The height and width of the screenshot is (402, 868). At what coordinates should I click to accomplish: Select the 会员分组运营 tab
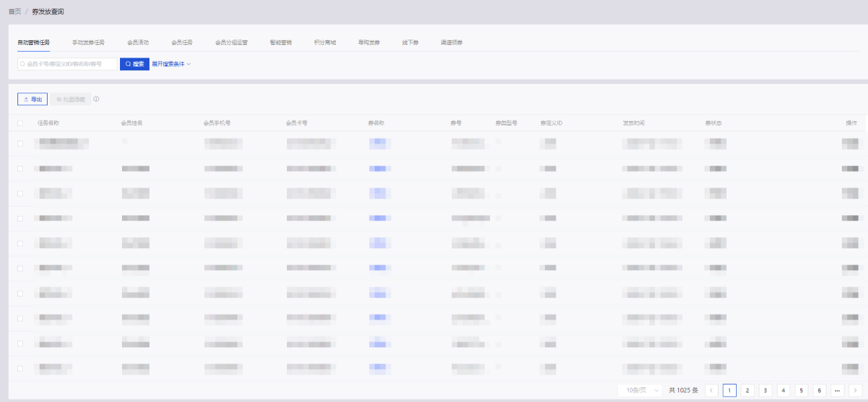231,42
